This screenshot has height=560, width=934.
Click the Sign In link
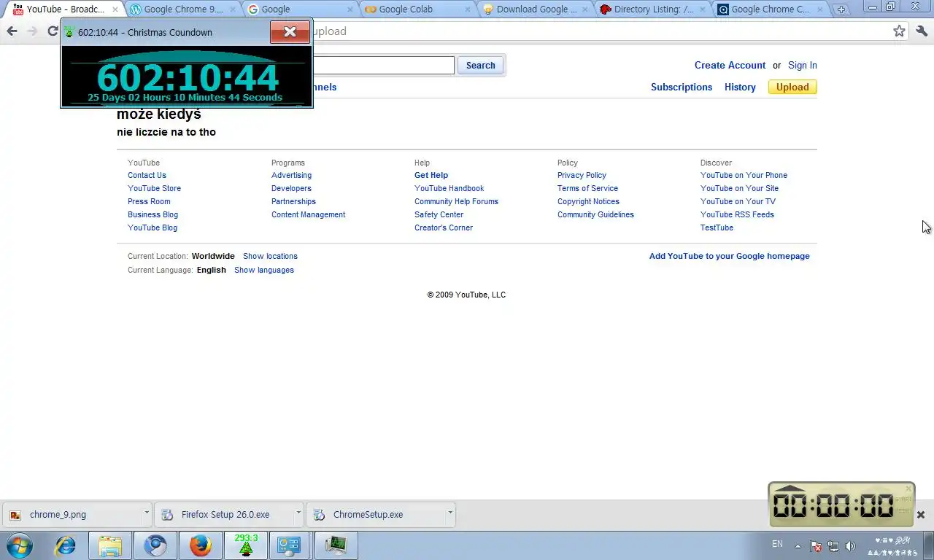pos(803,65)
